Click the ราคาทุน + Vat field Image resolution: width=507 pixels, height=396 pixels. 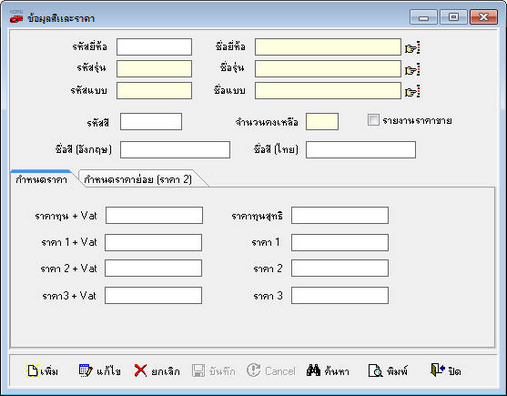(x=154, y=215)
